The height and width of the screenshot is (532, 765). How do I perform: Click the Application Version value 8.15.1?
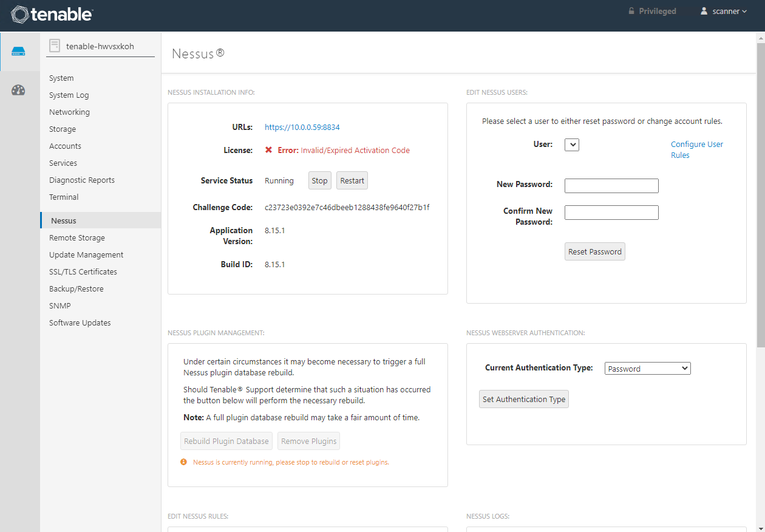[x=275, y=230]
